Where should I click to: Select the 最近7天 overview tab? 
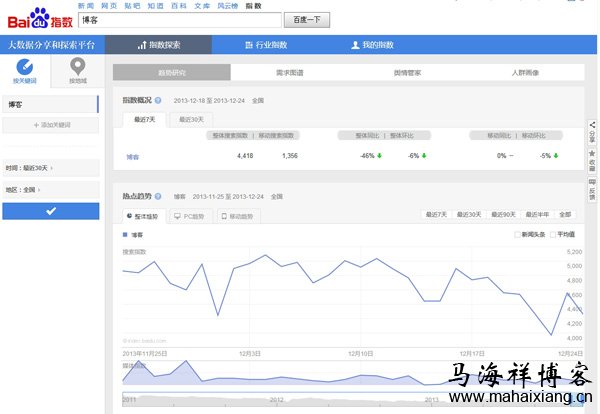[x=145, y=120]
